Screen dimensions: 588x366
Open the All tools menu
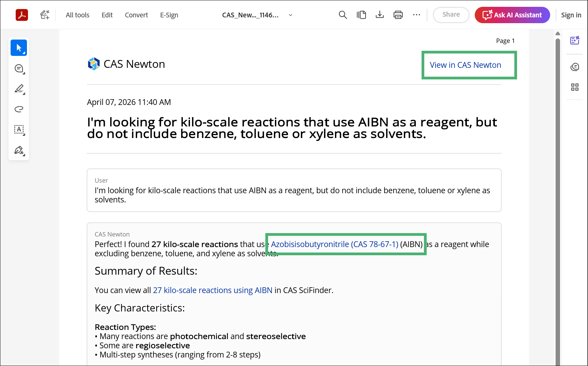[x=77, y=15]
